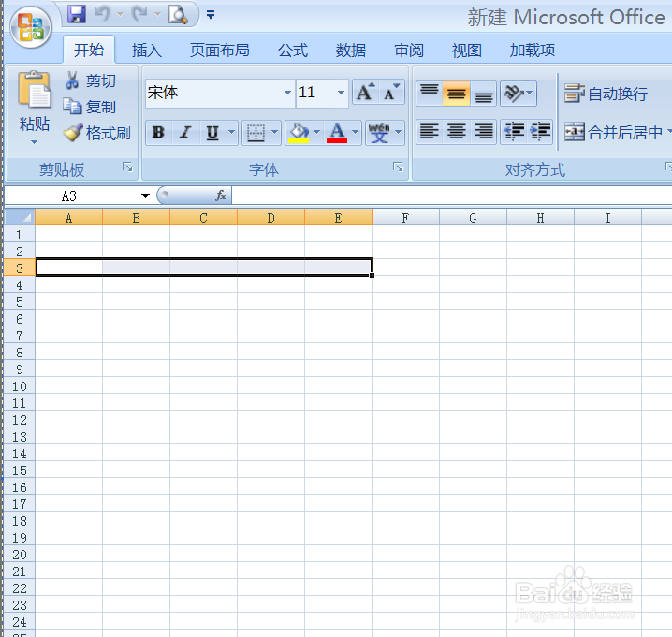Open the 公式 tab
Screen dimensions: 672x637
(293, 51)
